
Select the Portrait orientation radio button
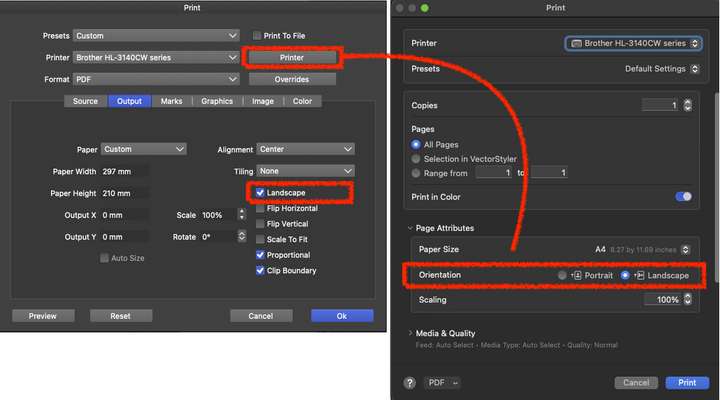tap(563, 275)
